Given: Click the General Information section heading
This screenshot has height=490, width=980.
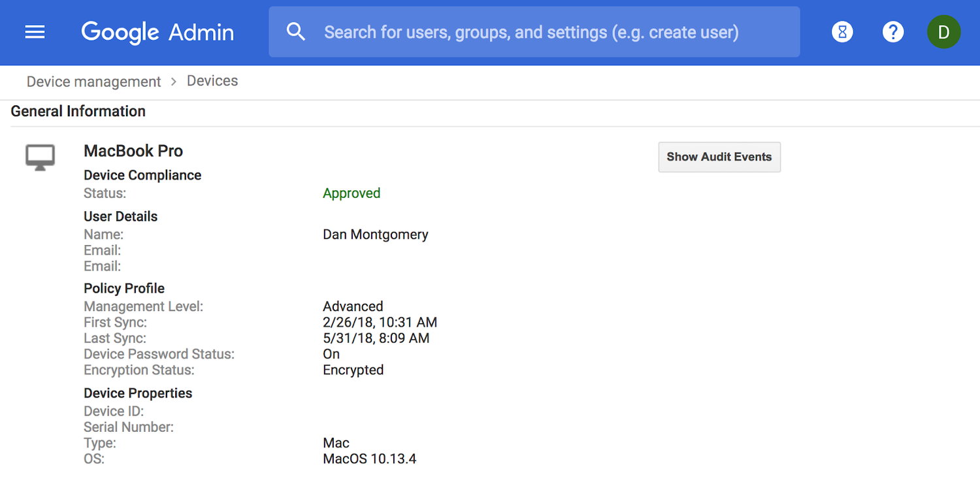Looking at the screenshot, I should point(78,111).
